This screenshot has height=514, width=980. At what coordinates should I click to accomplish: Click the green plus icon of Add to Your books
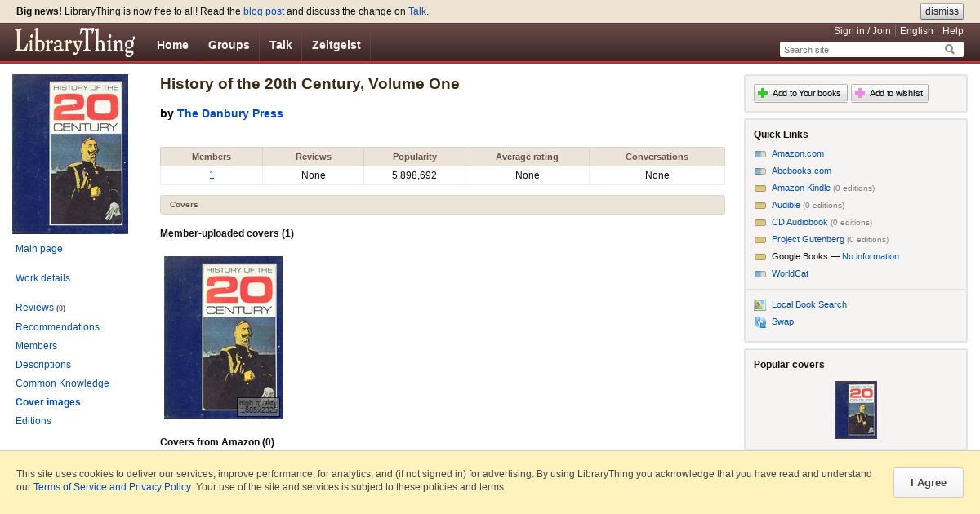click(763, 93)
